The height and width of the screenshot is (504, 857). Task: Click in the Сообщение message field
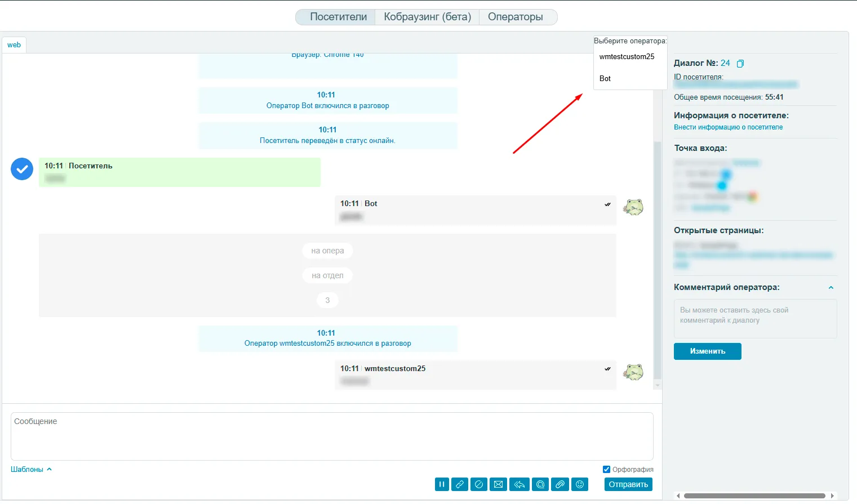pos(331,436)
